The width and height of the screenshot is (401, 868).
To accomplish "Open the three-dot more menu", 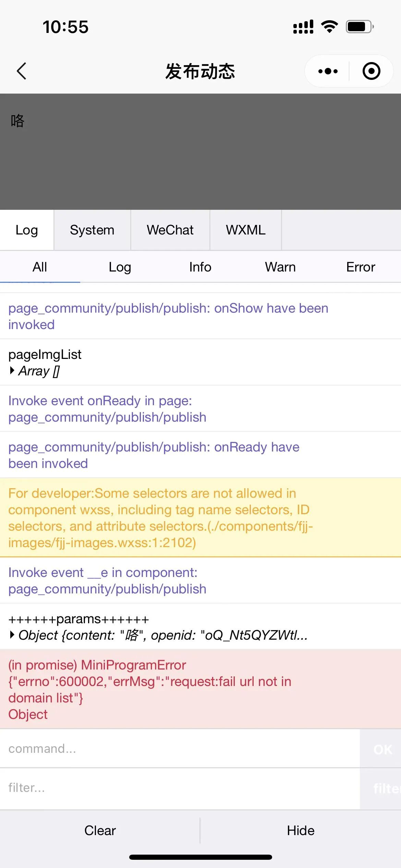I will 328,71.
